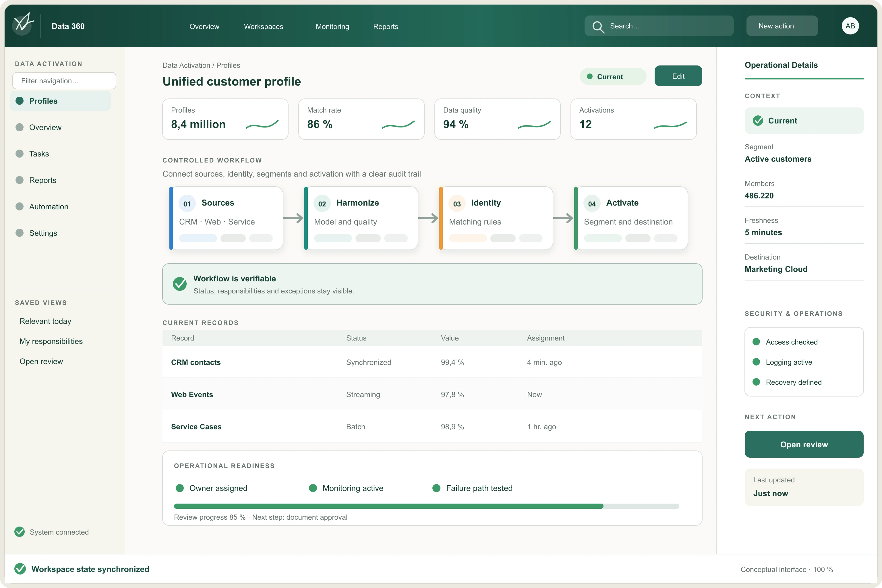This screenshot has height=588, width=882.
Task: Focus the Search field
Action: 659,26
